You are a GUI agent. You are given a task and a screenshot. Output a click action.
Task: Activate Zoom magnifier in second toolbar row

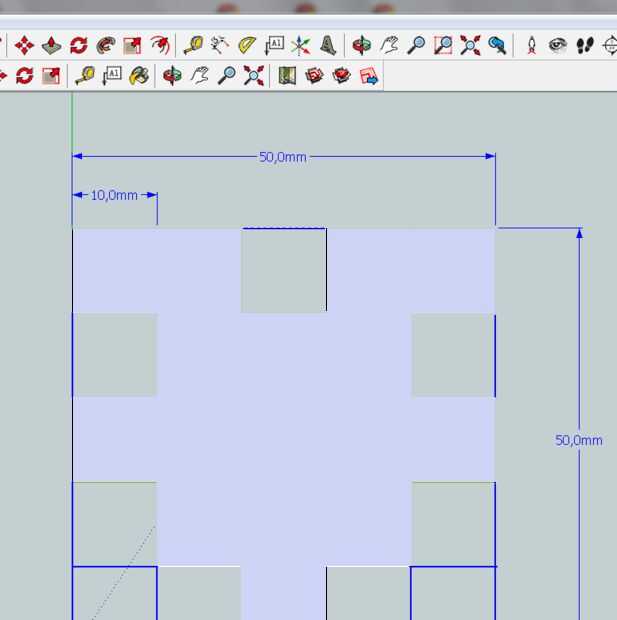pos(227,76)
